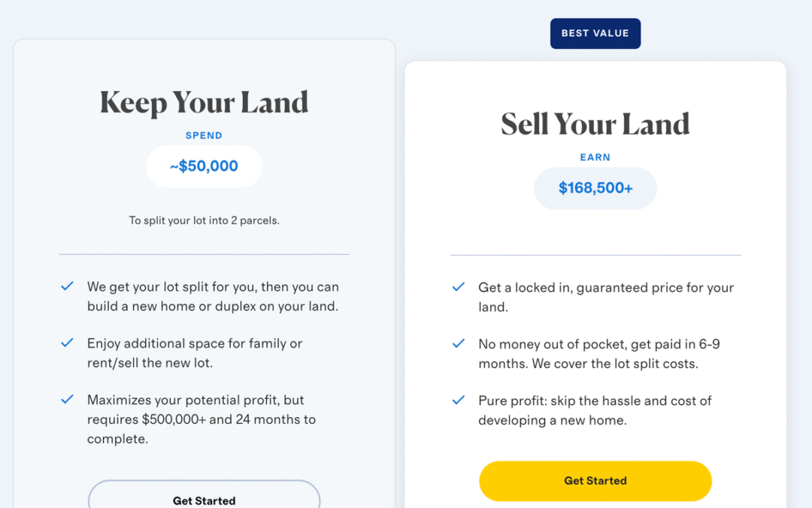Click checkmark beside 'We get your lot split'
This screenshot has height=508, width=812.
coord(68,286)
